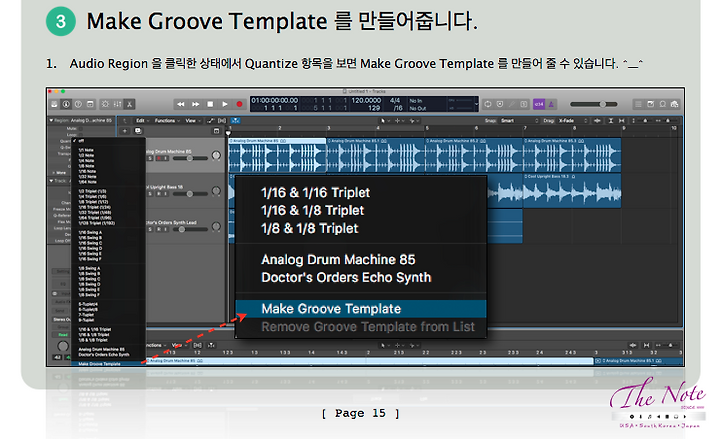Toggle the purple Metronome button
This screenshot has height=439, width=720.
point(551,104)
